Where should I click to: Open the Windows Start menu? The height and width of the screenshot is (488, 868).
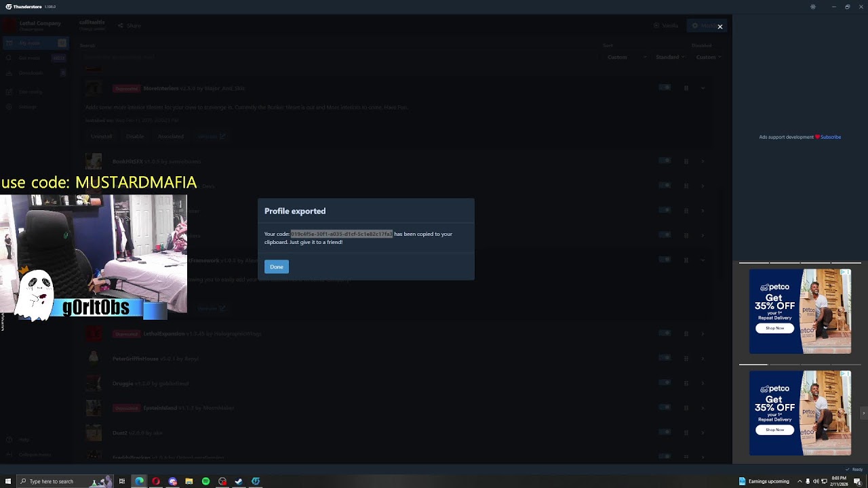click(8, 481)
